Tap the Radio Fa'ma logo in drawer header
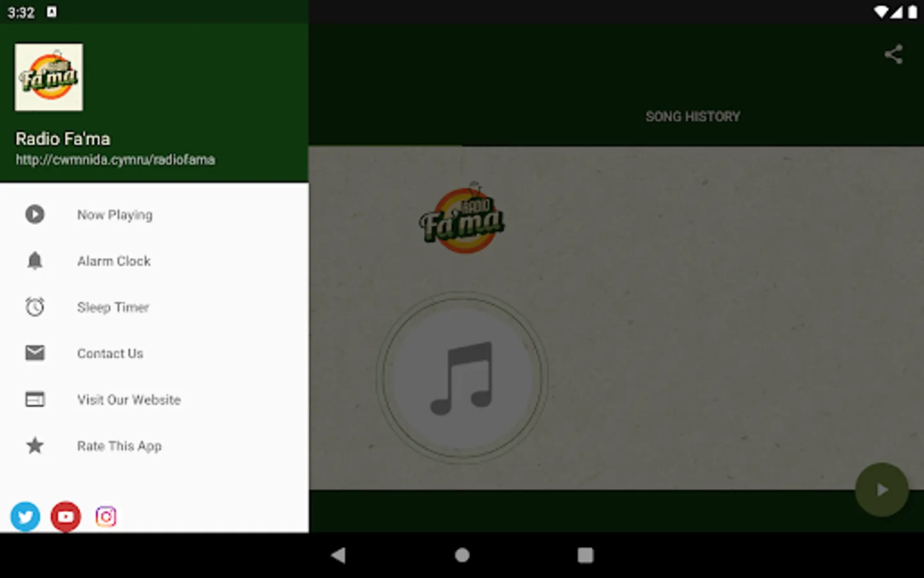The width and height of the screenshot is (924, 578). coord(49,77)
